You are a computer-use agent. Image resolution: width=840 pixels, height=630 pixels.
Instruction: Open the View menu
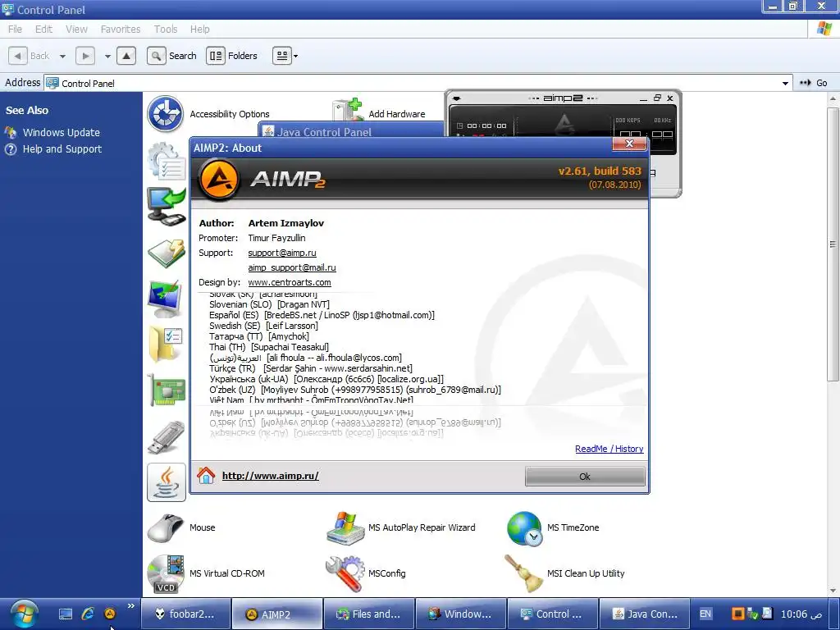[76, 29]
